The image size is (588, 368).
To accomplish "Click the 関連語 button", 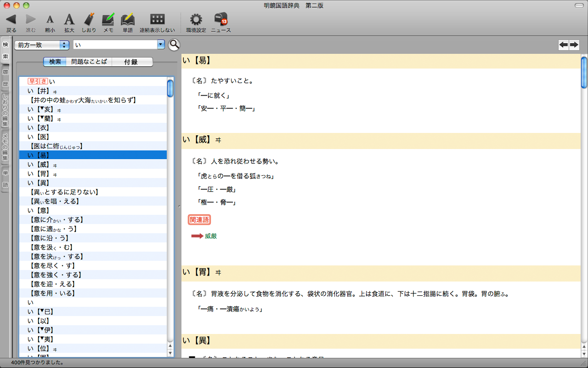I will coord(199,220).
